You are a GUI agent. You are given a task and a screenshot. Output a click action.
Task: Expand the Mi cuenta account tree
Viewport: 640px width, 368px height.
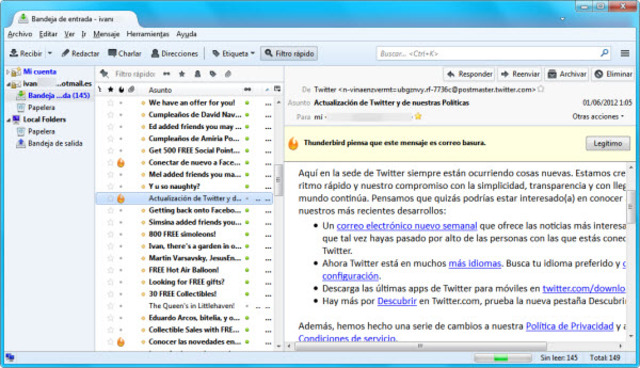pos(8,72)
